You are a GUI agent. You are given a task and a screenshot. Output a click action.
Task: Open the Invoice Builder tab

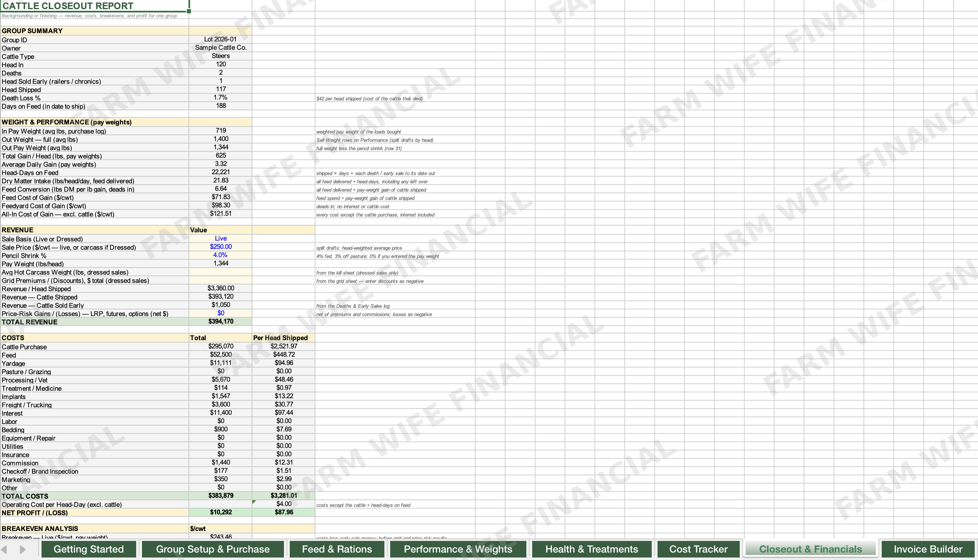tap(928, 549)
